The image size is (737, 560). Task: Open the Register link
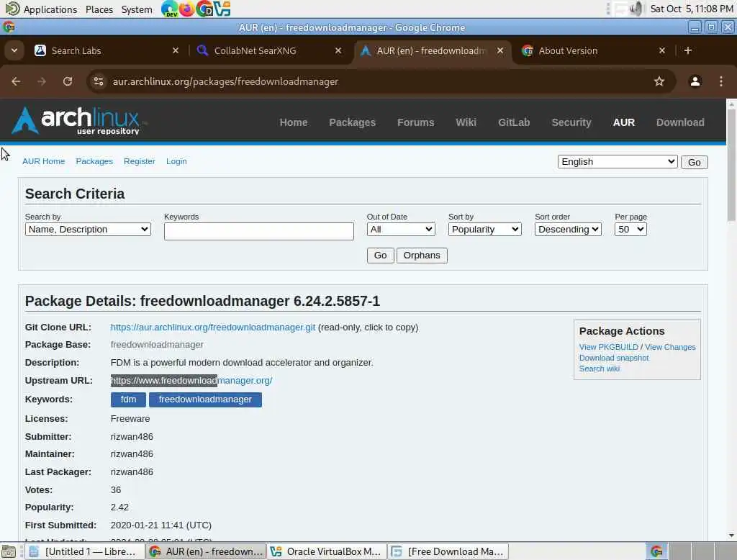[x=139, y=161]
